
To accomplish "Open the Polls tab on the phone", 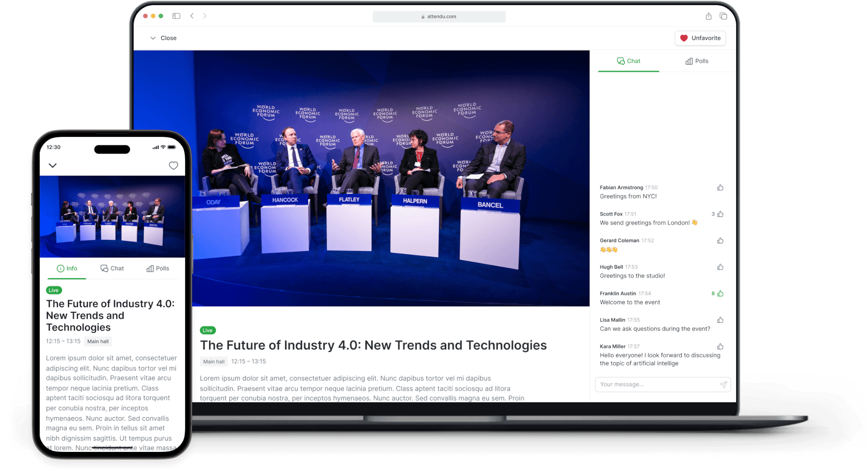I will (x=158, y=269).
